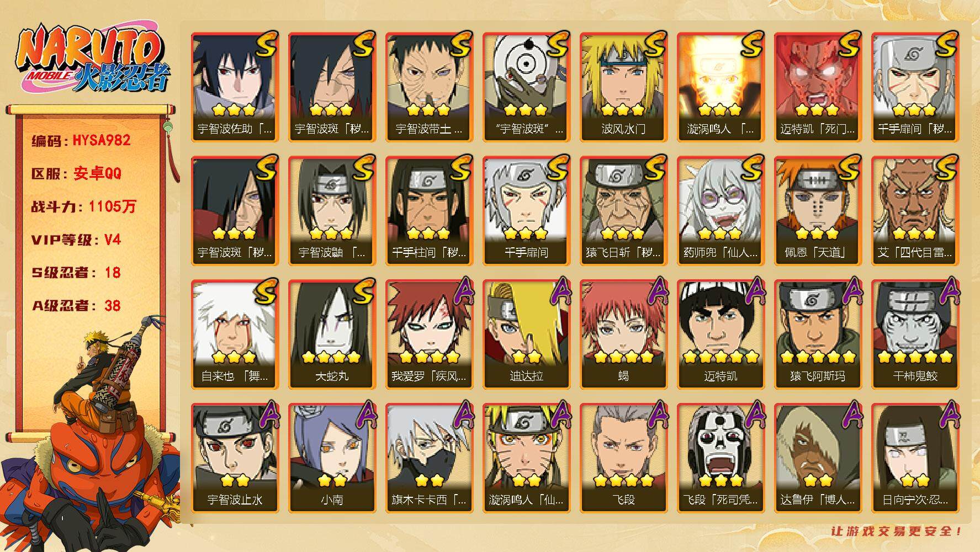
Task: Click the 佩恩「天道」 card
Action: point(818,211)
